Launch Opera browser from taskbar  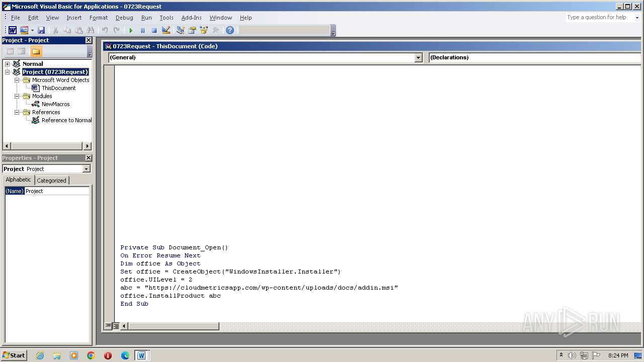pos(108,355)
